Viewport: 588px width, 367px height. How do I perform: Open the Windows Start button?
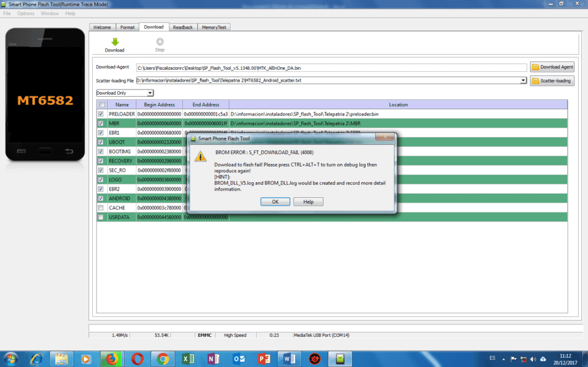10,359
